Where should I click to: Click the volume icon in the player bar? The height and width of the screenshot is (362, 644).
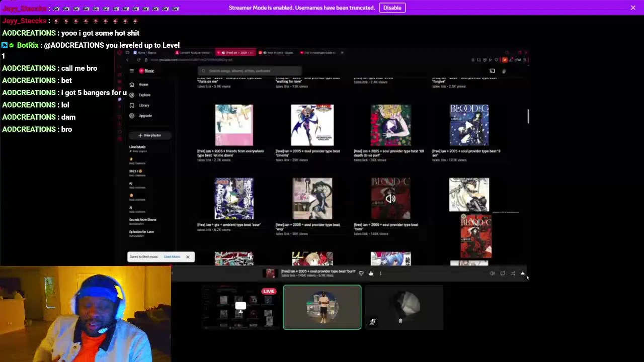tap(492, 274)
